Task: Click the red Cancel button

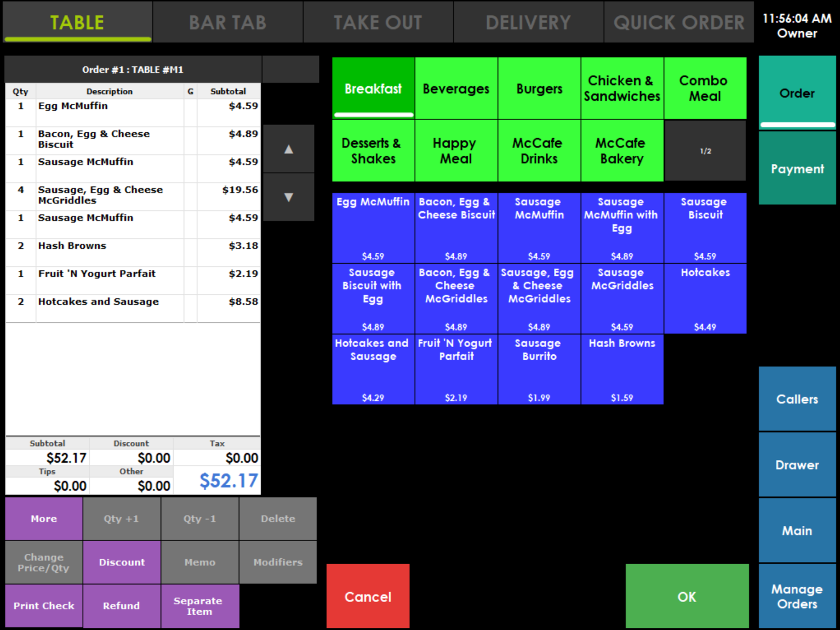Action: click(x=368, y=596)
